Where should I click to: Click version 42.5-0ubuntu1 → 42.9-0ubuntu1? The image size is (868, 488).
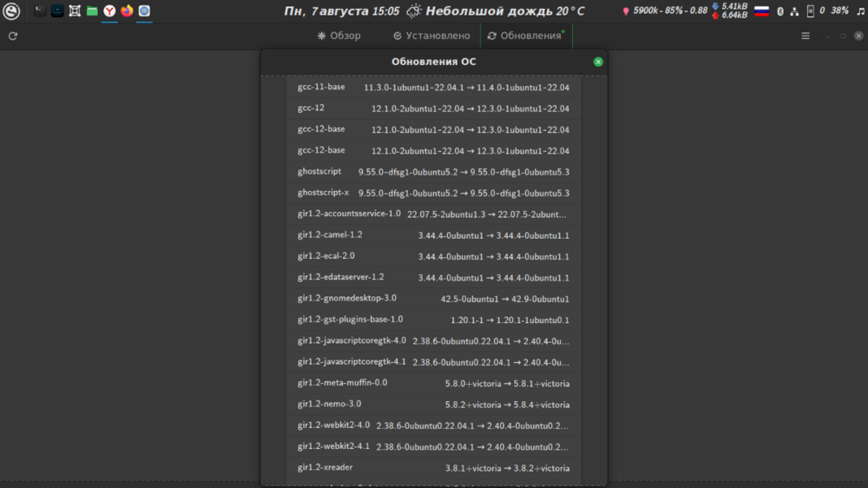tap(505, 299)
